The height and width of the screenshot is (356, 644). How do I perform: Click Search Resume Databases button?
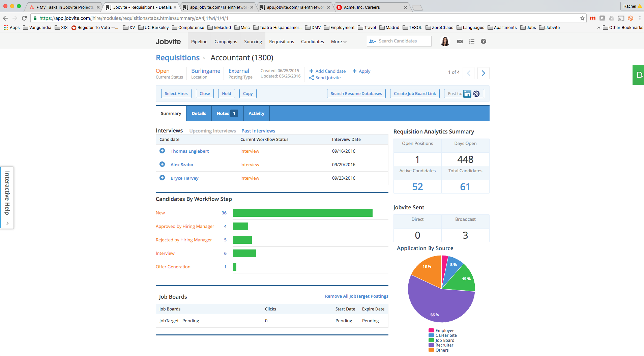356,94
